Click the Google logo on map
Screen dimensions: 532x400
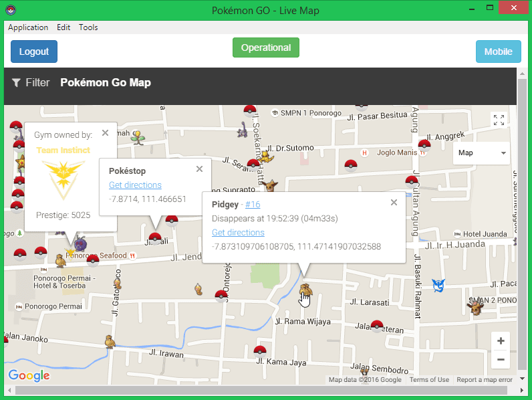tap(29, 375)
